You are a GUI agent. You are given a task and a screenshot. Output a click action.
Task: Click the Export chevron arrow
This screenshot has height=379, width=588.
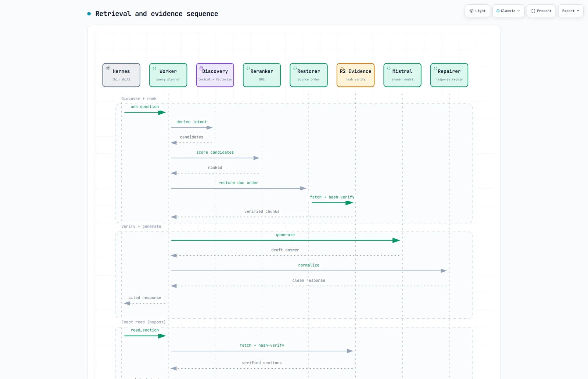coord(578,11)
